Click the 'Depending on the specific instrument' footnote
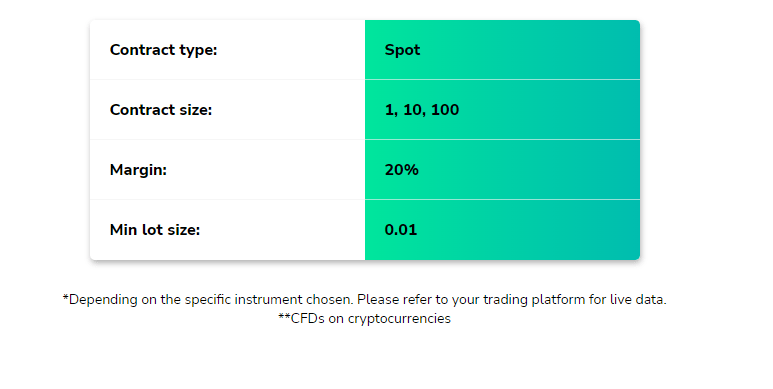773x389 pixels. [364, 300]
